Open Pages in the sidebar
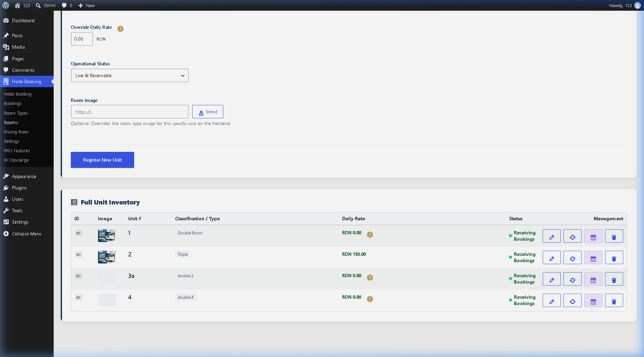 coord(27,59)
